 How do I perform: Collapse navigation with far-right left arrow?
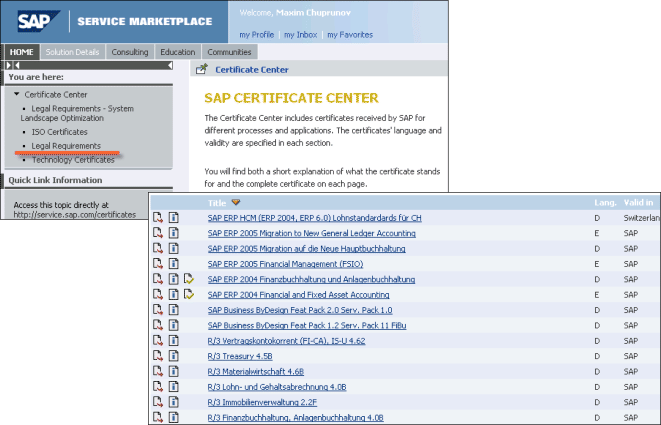170,65
